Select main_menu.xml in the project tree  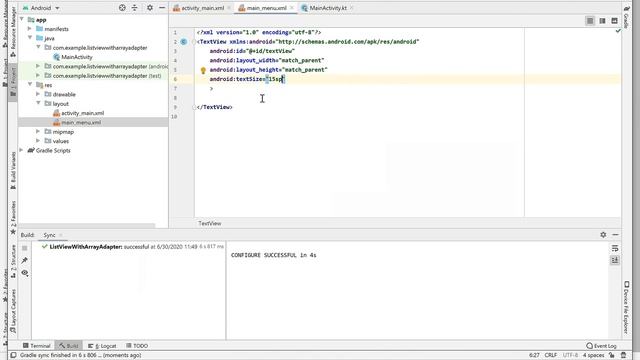coord(81,122)
